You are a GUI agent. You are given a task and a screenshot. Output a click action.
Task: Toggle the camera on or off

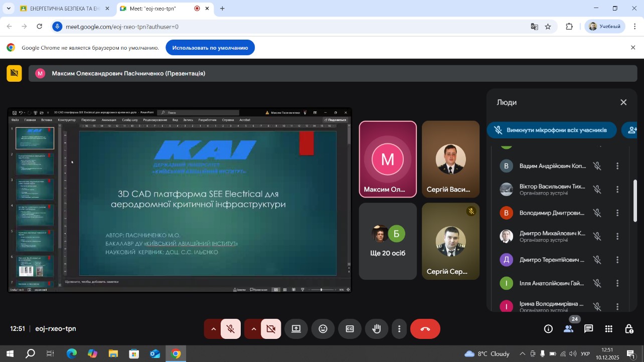(271, 329)
